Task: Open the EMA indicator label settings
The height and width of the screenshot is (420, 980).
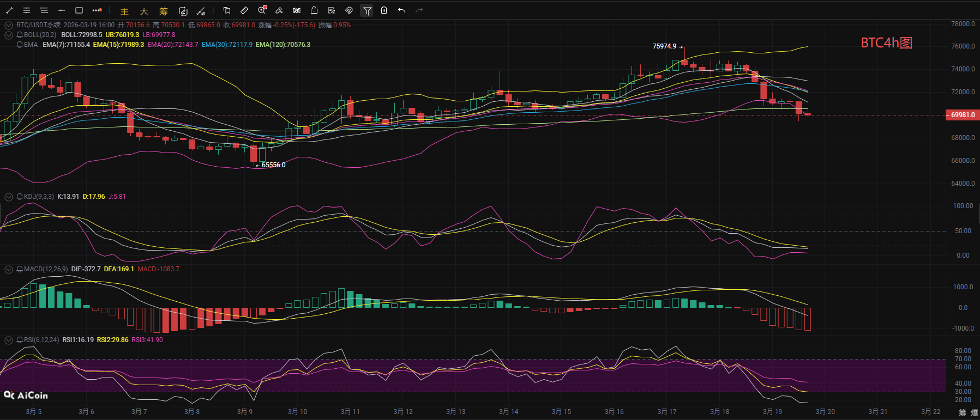Action: 31,45
